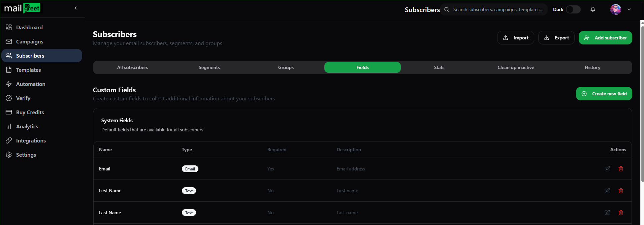
Task: Switch to Groups tab
Action: (286, 67)
